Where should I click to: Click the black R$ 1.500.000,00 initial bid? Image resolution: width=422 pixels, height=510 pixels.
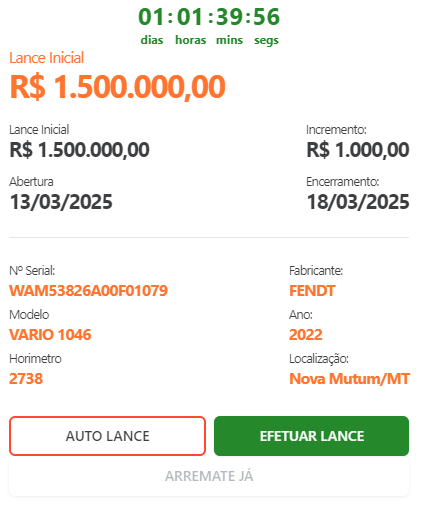point(79,150)
